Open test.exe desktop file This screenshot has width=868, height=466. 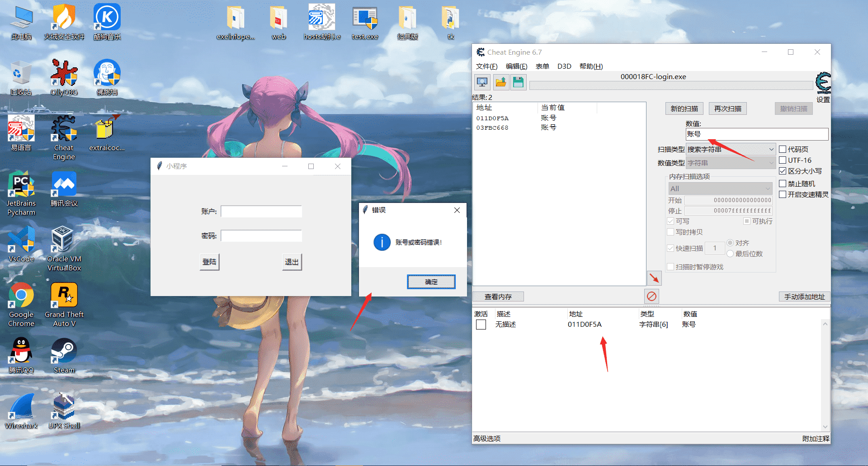(x=365, y=23)
